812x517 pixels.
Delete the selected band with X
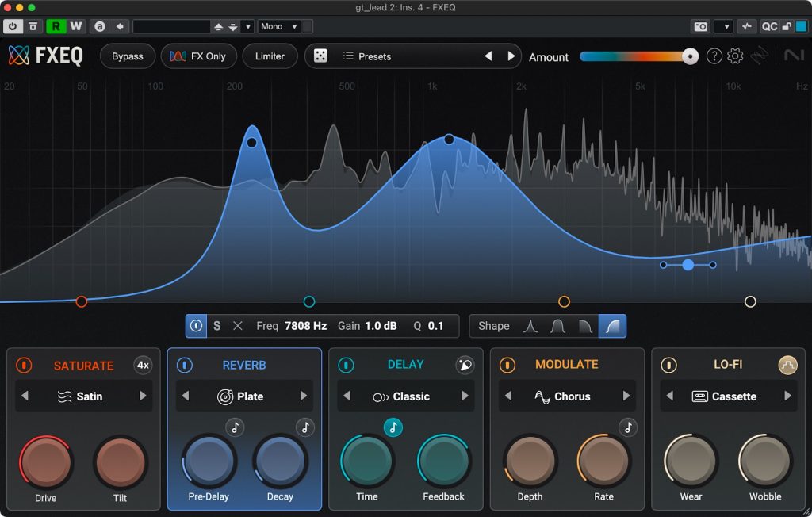[x=237, y=326]
